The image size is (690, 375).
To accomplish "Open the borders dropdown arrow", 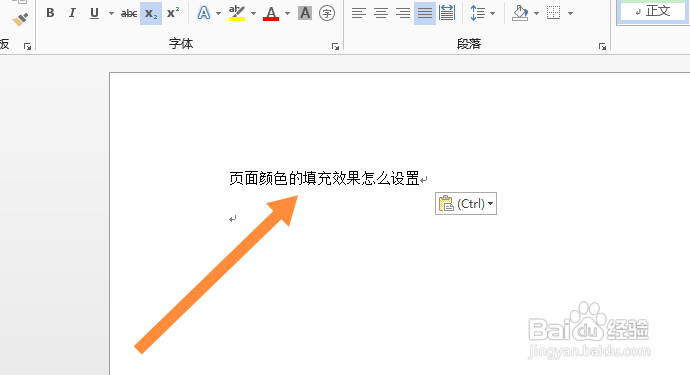I will (570, 13).
